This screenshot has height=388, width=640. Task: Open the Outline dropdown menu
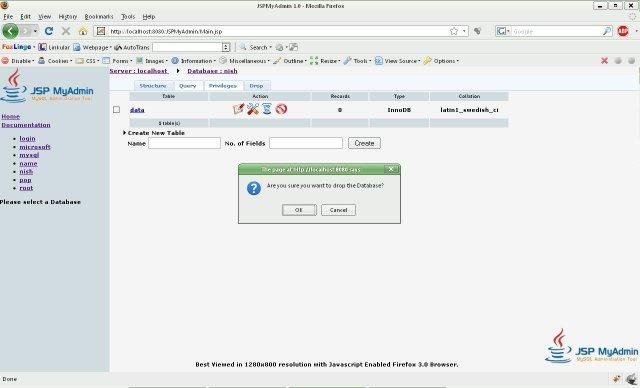[290, 61]
